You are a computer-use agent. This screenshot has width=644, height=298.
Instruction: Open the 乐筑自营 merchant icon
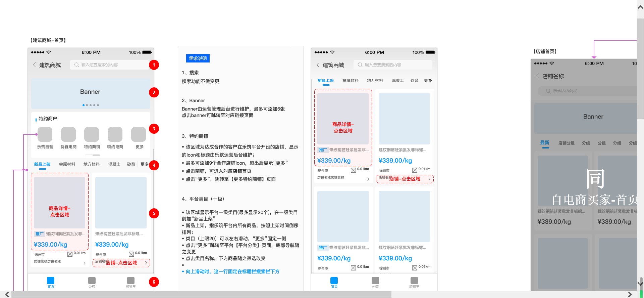[45, 134]
